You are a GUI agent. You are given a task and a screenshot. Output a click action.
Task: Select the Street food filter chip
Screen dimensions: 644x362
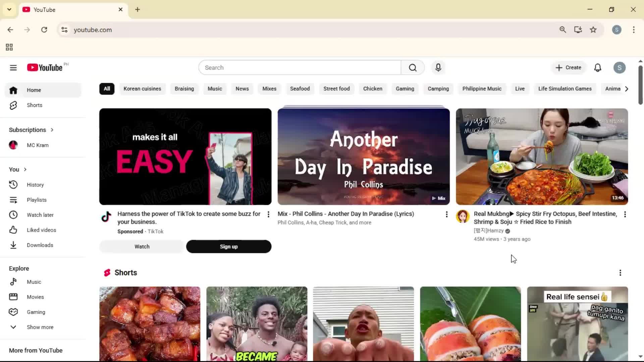[336, 89]
